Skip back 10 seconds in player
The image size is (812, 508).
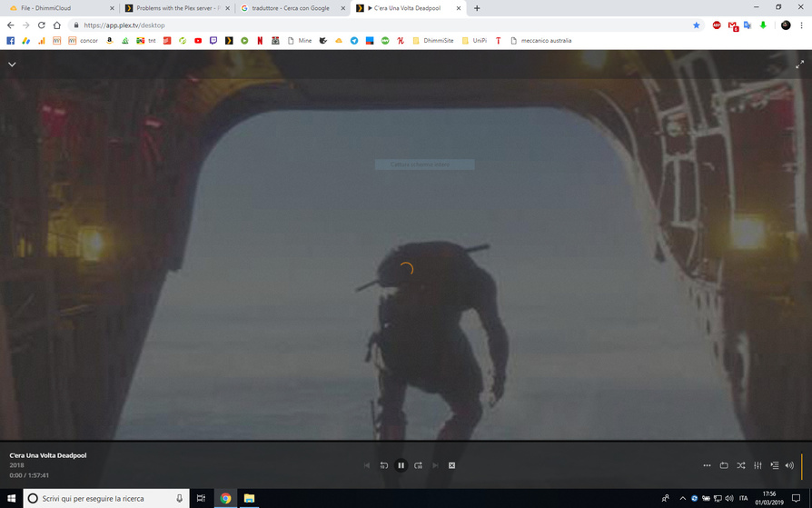point(383,465)
